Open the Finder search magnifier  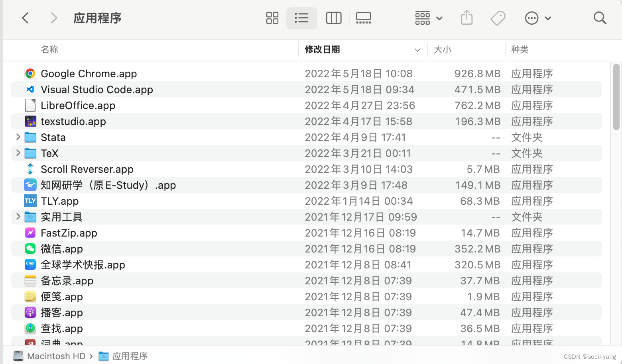pyautogui.click(x=600, y=18)
